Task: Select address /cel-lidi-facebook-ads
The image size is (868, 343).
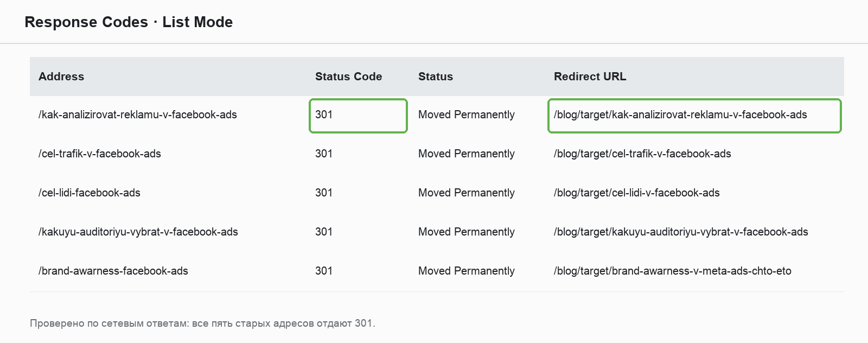Action: (x=90, y=193)
